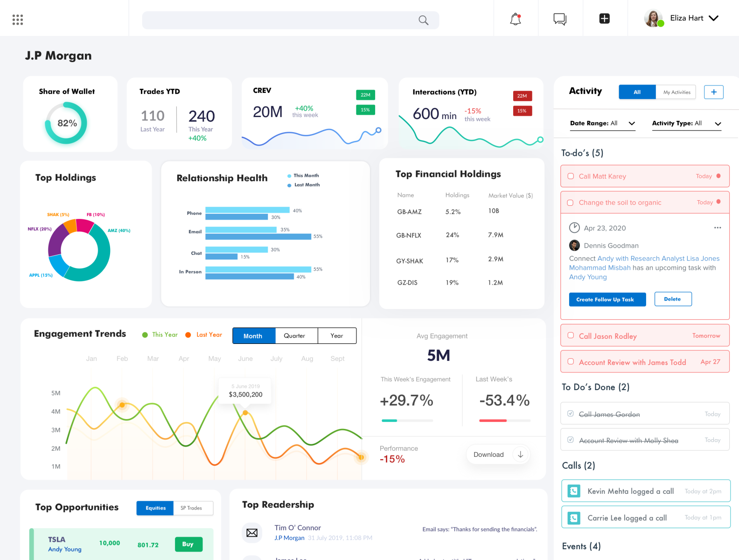Check the Call Jason Rodley to-do

[x=570, y=336]
